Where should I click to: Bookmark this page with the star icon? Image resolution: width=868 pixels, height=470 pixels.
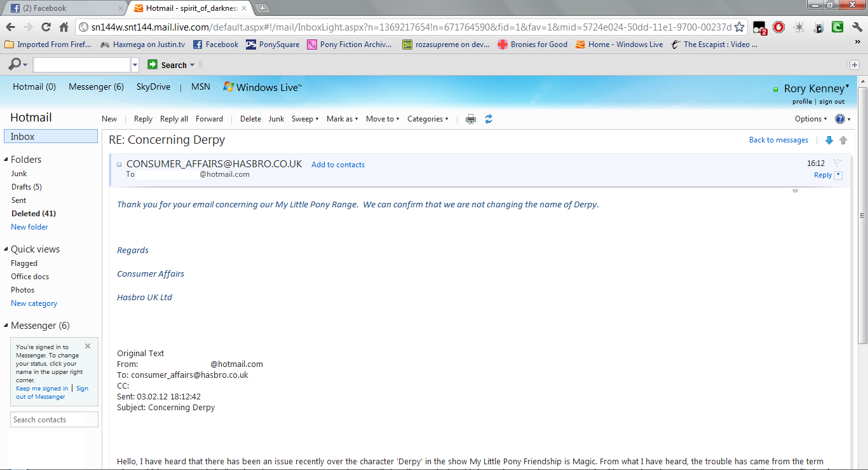pos(739,27)
